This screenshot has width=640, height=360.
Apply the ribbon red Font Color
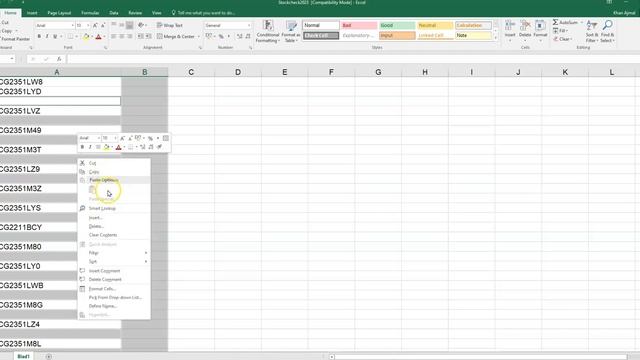pos(98,37)
